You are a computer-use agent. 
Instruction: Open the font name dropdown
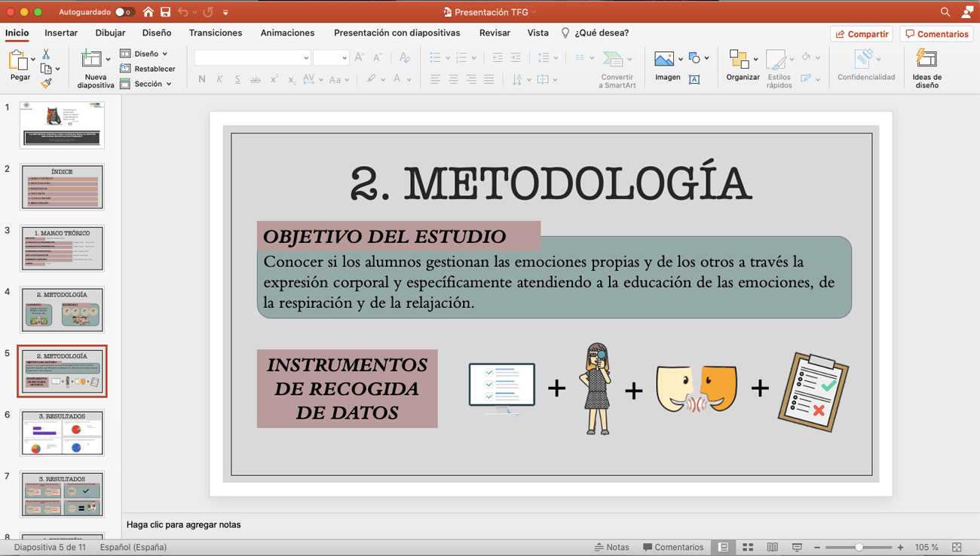[253, 57]
